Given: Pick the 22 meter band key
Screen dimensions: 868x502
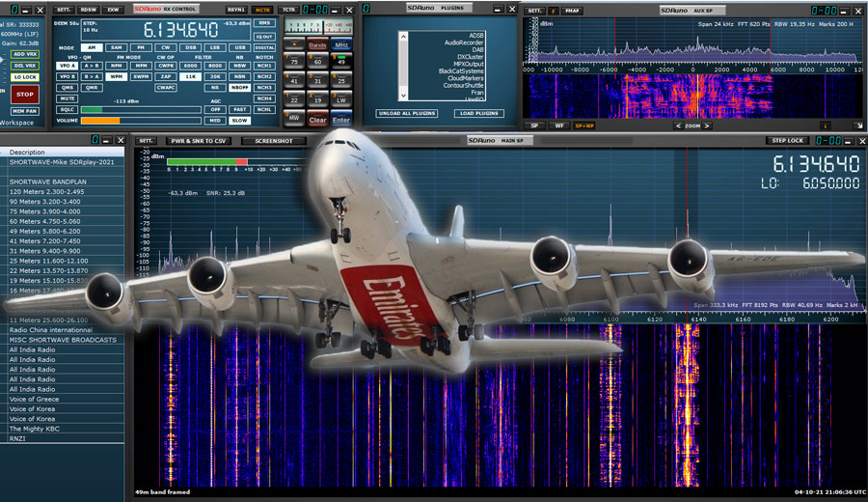Looking at the screenshot, I should (x=294, y=99).
